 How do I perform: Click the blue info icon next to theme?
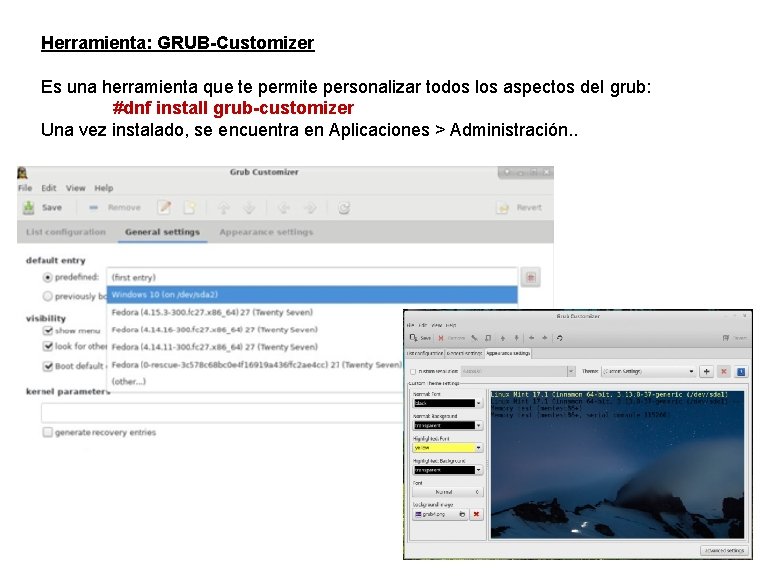(741, 372)
